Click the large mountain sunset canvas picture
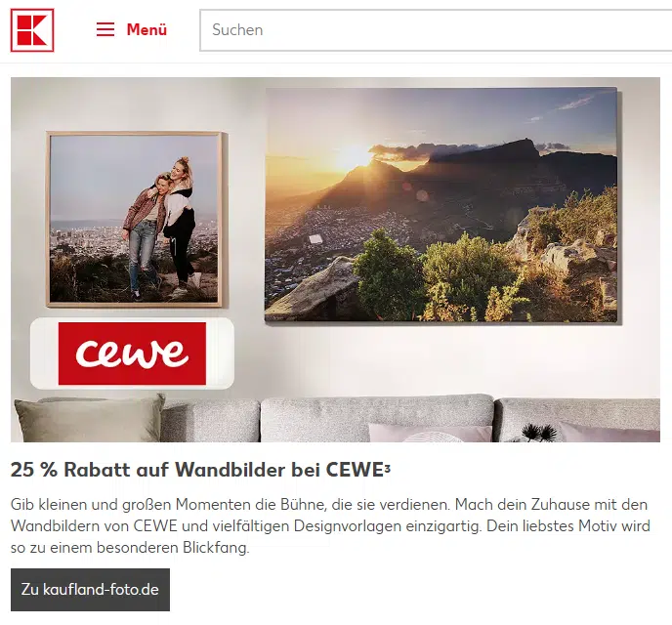Image resolution: width=672 pixels, height=625 pixels. [441, 205]
